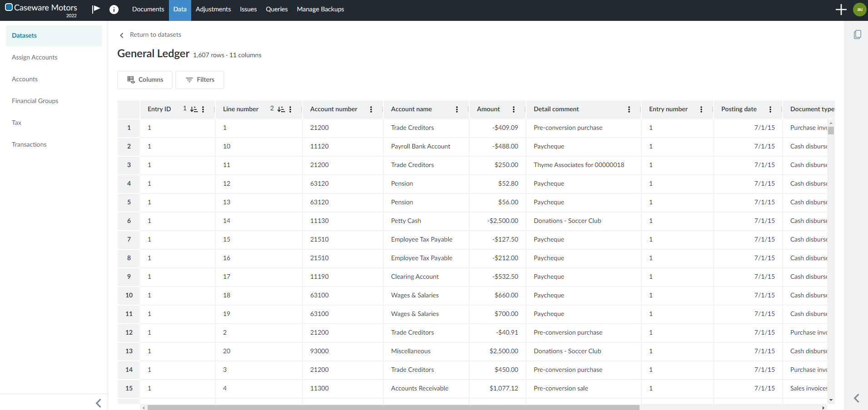Open Posting date column menu
This screenshot has height=410, width=868.
pyautogui.click(x=770, y=109)
